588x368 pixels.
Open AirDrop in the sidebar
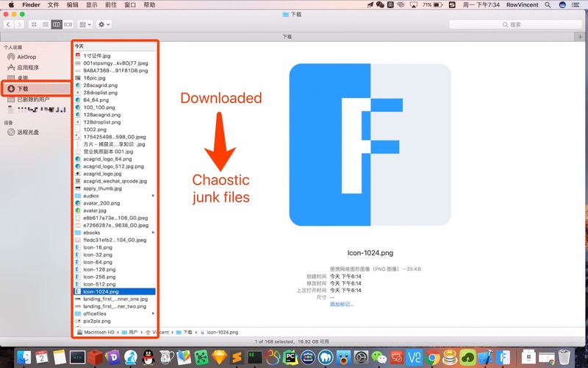(26, 57)
